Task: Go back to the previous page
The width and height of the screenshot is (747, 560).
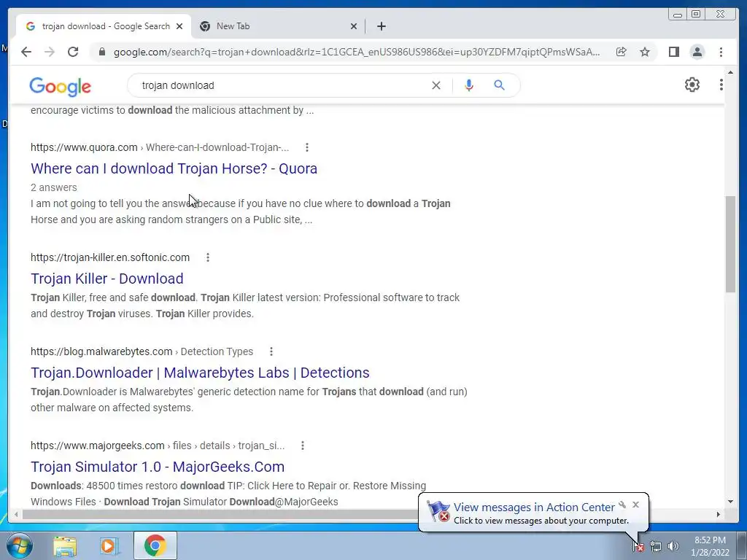Action: click(26, 52)
